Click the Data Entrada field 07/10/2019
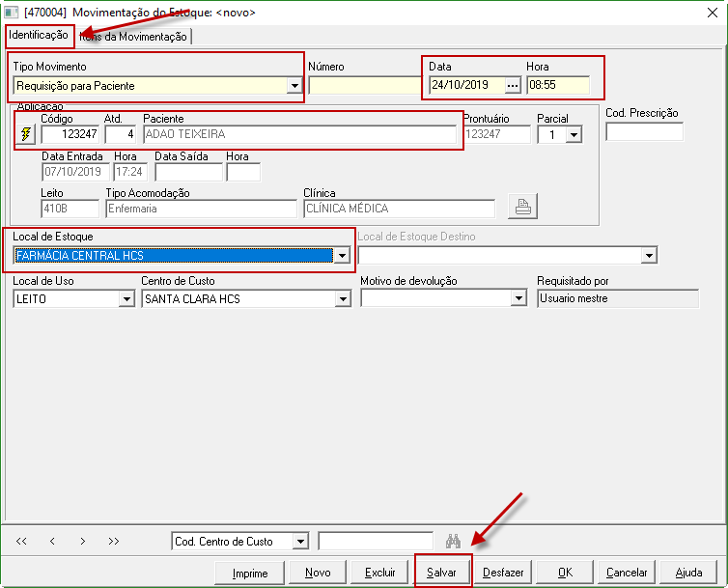The image size is (728, 588). (x=75, y=172)
